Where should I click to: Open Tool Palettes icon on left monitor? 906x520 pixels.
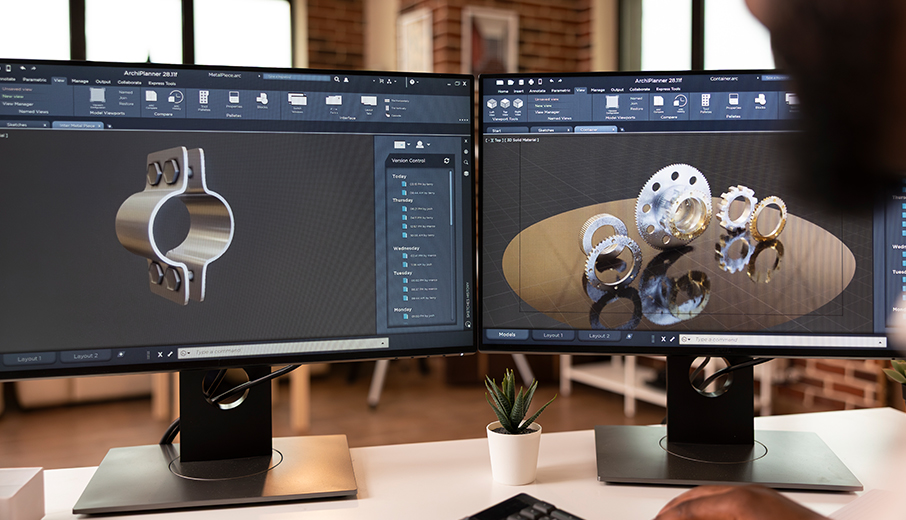(x=204, y=99)
